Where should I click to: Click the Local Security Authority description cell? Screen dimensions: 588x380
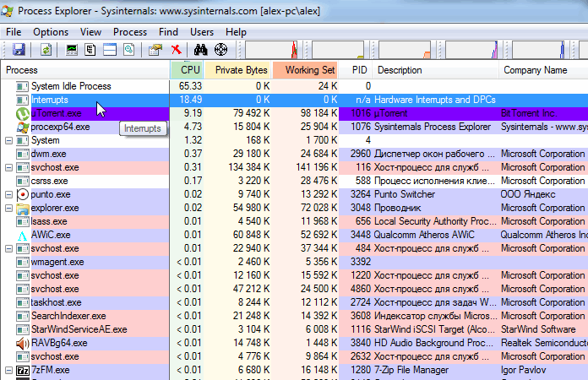coord(435,221)
